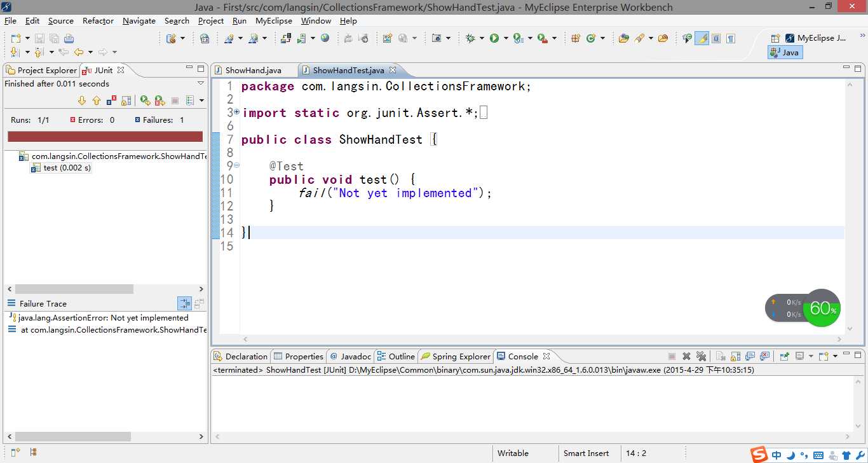The image size is (868, 463).
Task: Click the Print icon in the toolbar
Action: pos(69,39)
